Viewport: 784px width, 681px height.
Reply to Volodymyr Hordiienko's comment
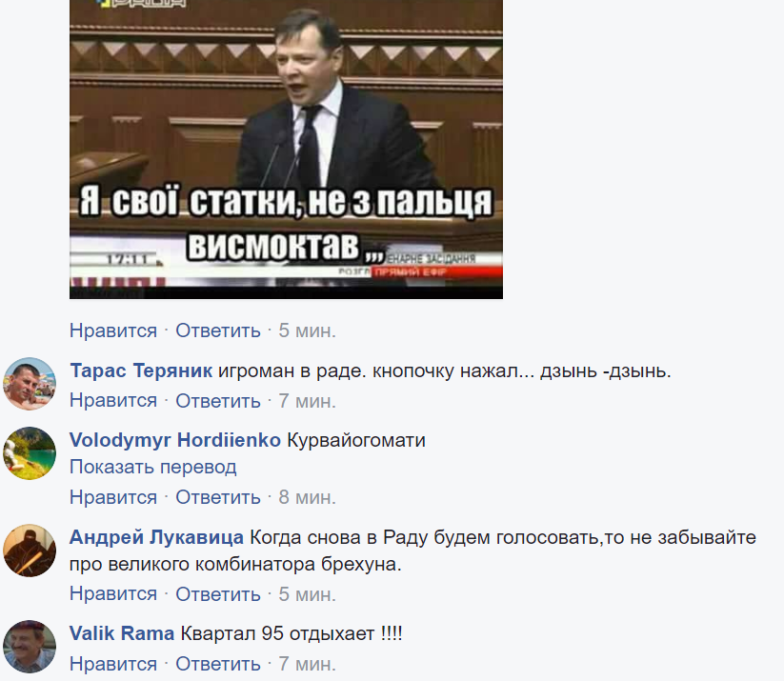(218, 497)
